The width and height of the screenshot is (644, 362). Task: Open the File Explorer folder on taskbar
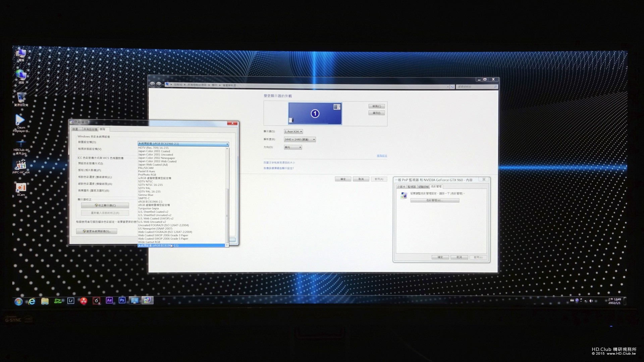(45, 301)
